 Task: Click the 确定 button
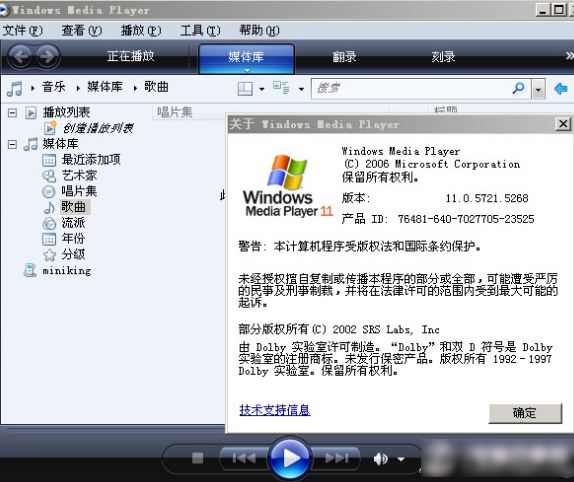click(x=525, y=413)
